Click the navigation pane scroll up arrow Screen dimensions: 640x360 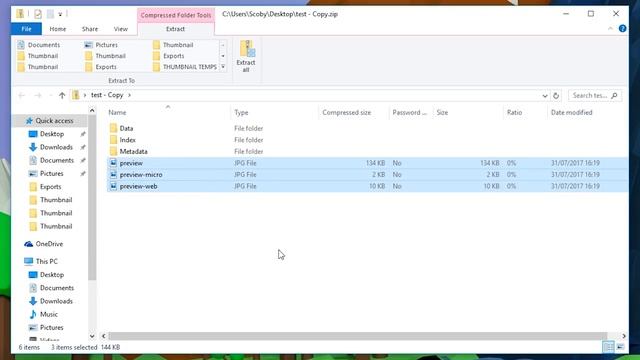(x=92, y=111)
